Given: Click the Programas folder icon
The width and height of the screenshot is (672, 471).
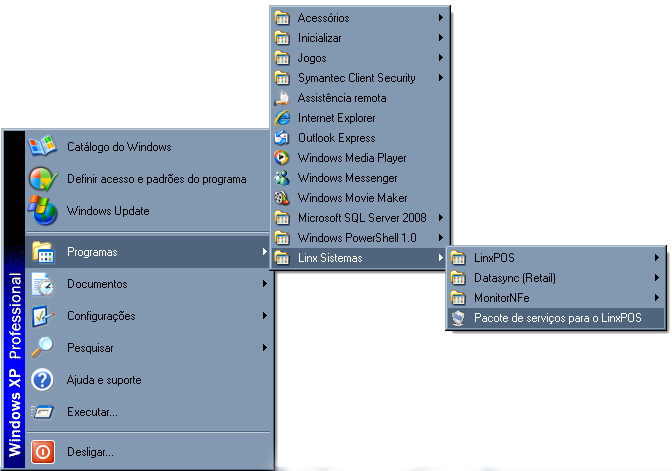Looking at the screenshot, I should coord(42,252).
